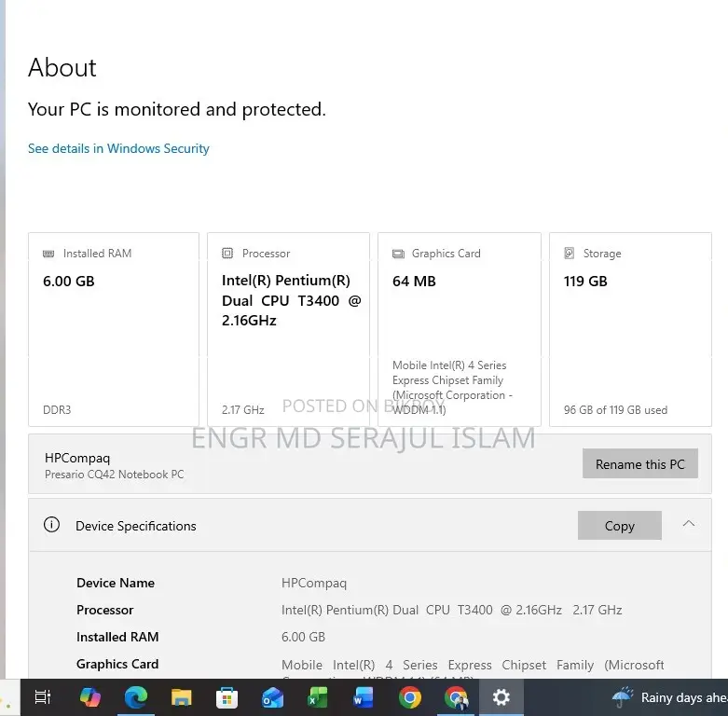Open Google Chrome from the taskbar
The image size is (728, 716).
point(409,697)
